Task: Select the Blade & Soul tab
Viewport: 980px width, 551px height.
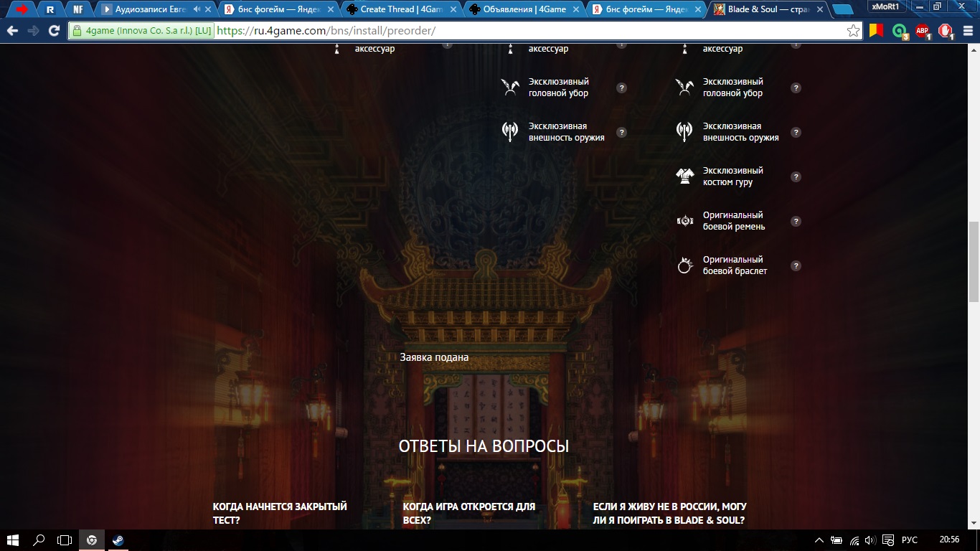Action: click(768, 9)
